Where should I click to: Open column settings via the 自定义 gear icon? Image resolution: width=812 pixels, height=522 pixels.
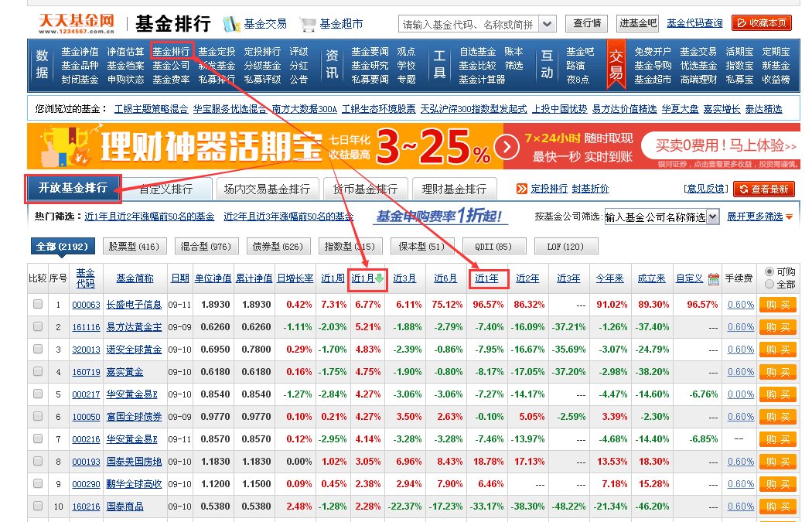pos(715,280)
